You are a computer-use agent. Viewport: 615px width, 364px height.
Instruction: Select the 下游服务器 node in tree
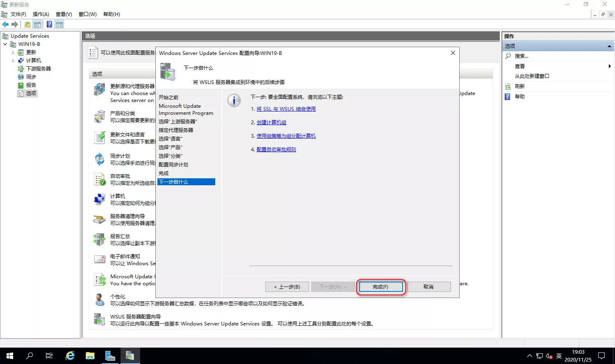click(38, 69)
